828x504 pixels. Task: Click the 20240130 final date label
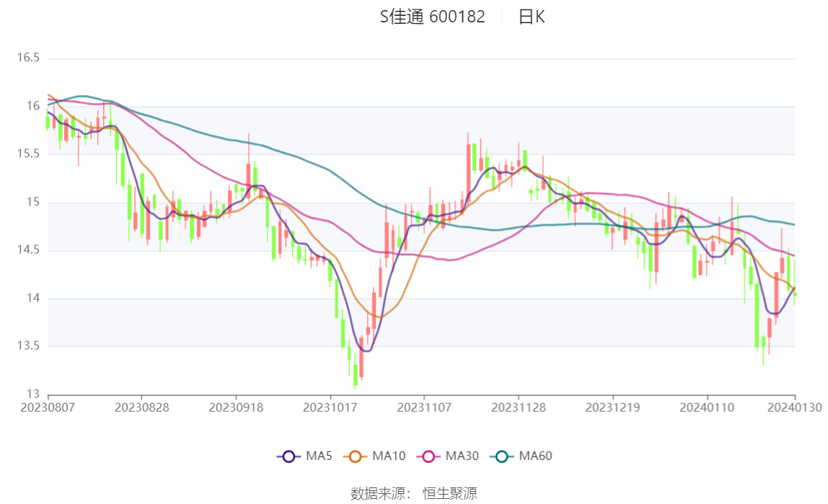point(795,407)
